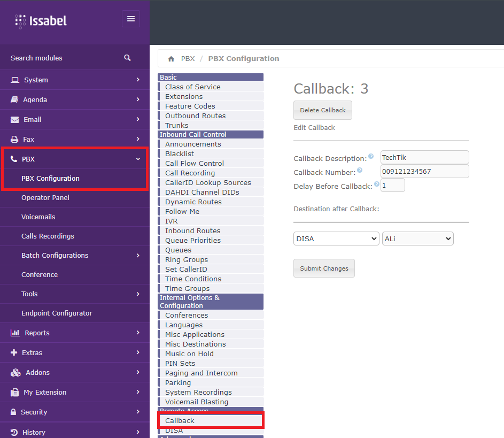
Task: Click the Callback Description text field
Action: 424,157
